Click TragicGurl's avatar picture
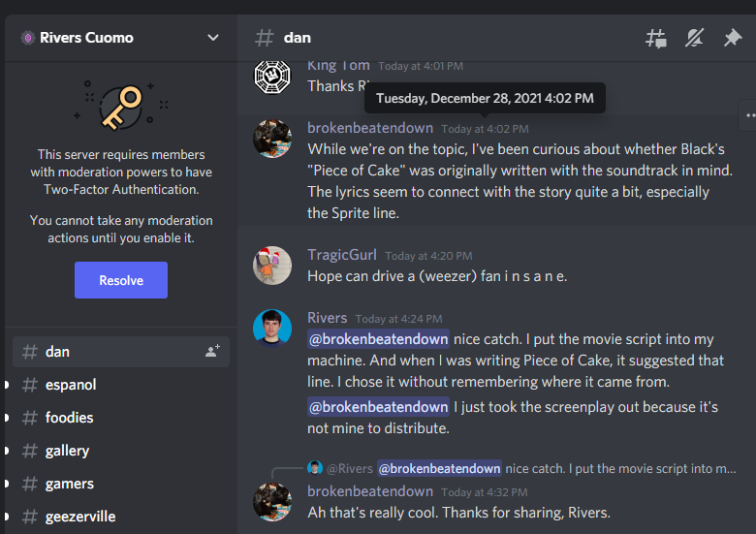This screenshot has width=756, height=534. coord(272,266)
